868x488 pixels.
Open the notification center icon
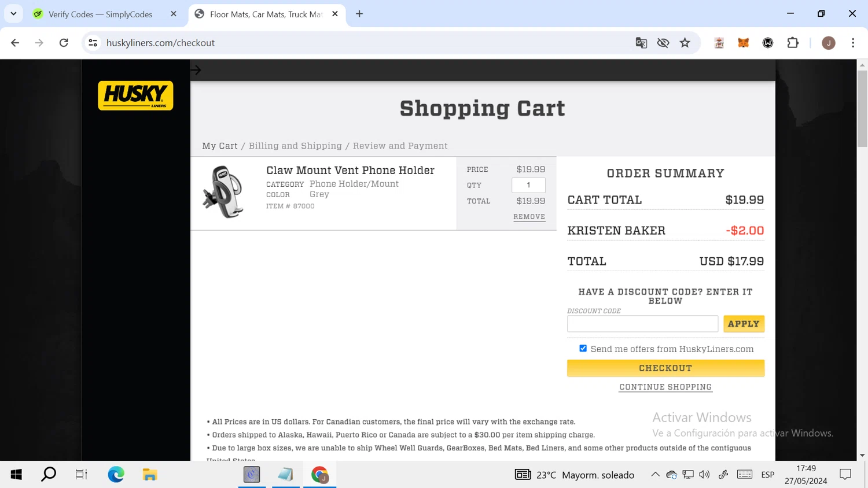[x=845, y=475]
